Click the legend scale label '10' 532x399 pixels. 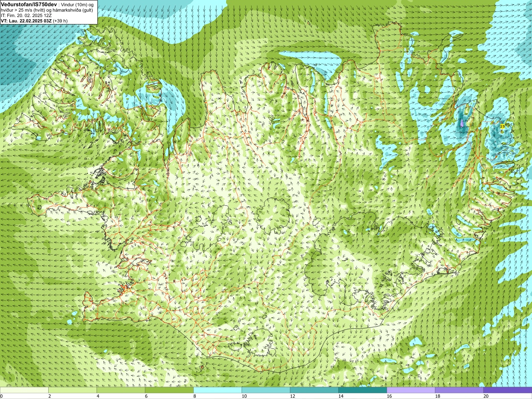coord(244,396)
